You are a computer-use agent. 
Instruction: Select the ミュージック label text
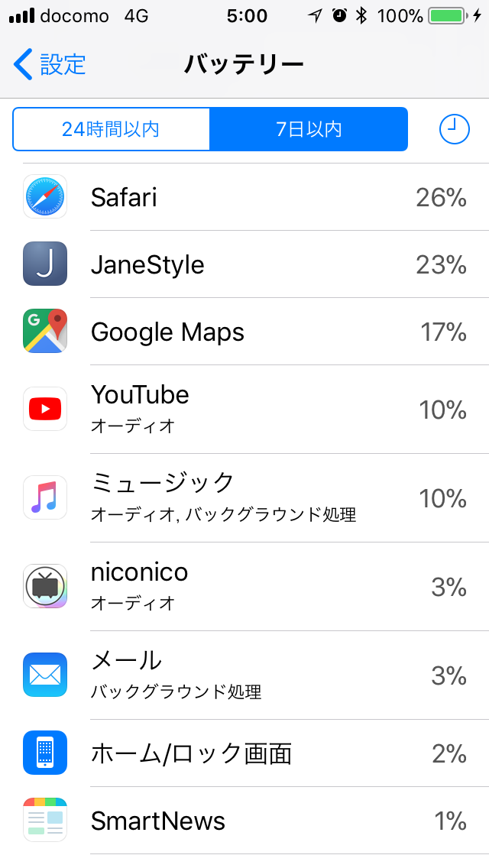point(162,483)
